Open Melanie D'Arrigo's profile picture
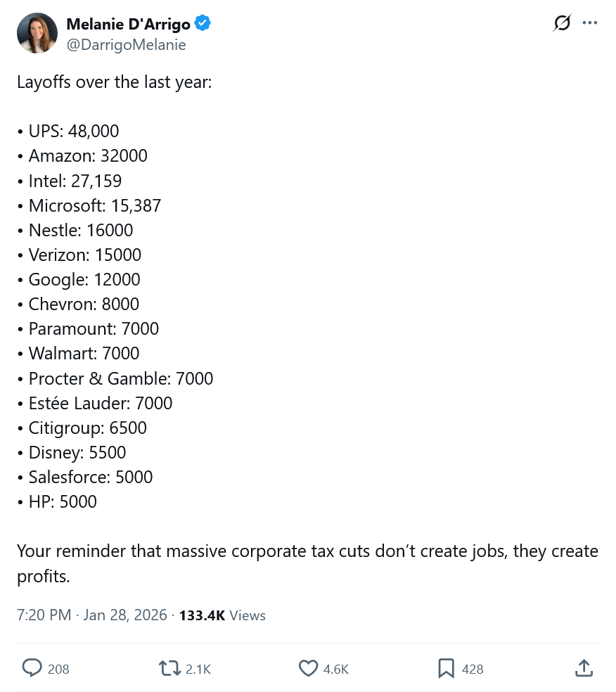The width and height of the screenshot is (616, 692). [37, 33]
